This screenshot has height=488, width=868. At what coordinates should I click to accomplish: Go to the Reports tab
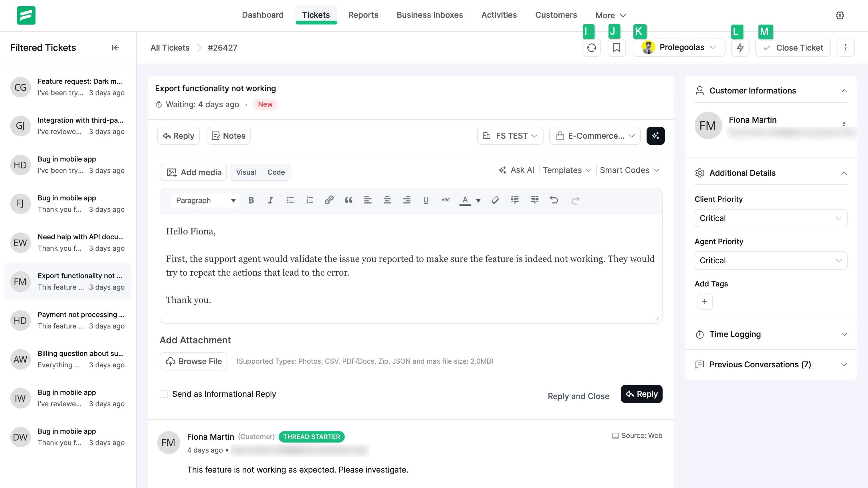pyautogui.click(x=363, y=15)
